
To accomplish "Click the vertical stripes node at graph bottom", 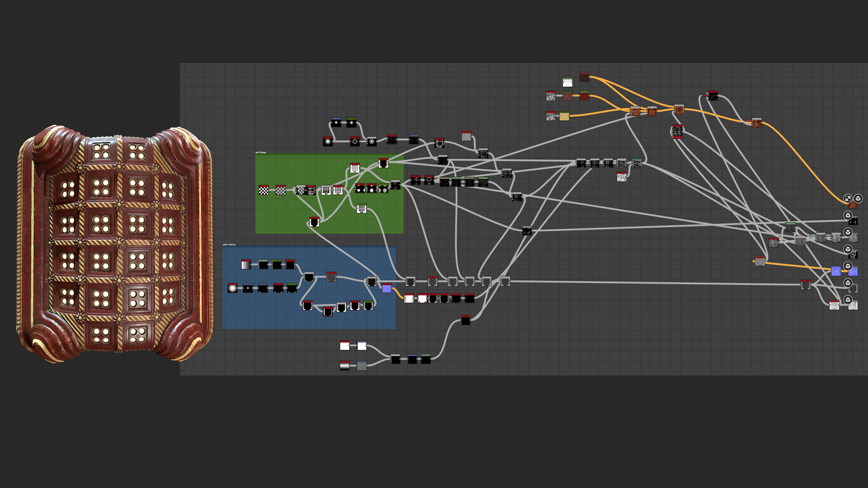I will pyautogui.click(x=362, y=366).
